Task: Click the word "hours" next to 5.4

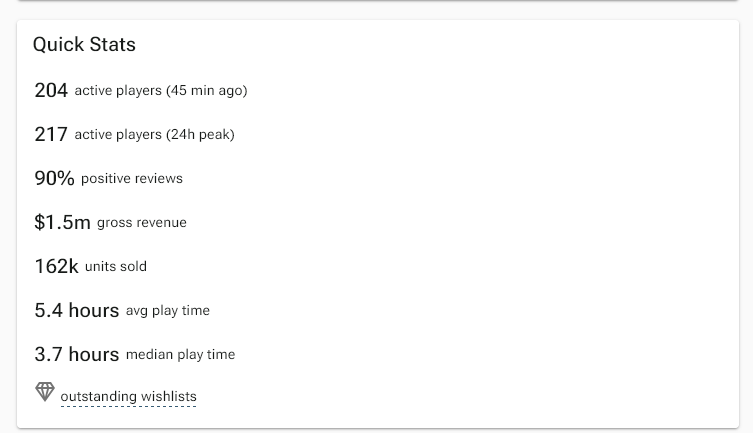Action: click(94, 310)
